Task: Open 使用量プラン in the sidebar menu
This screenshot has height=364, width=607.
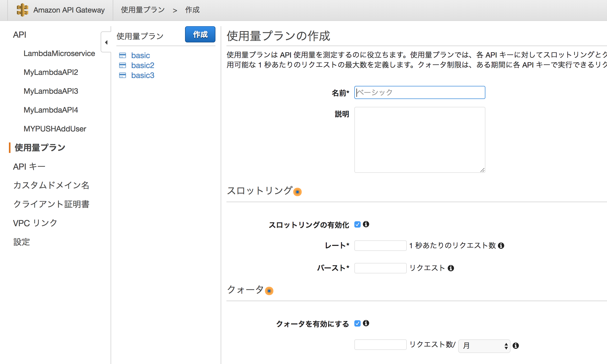Action: click(40, 148)
